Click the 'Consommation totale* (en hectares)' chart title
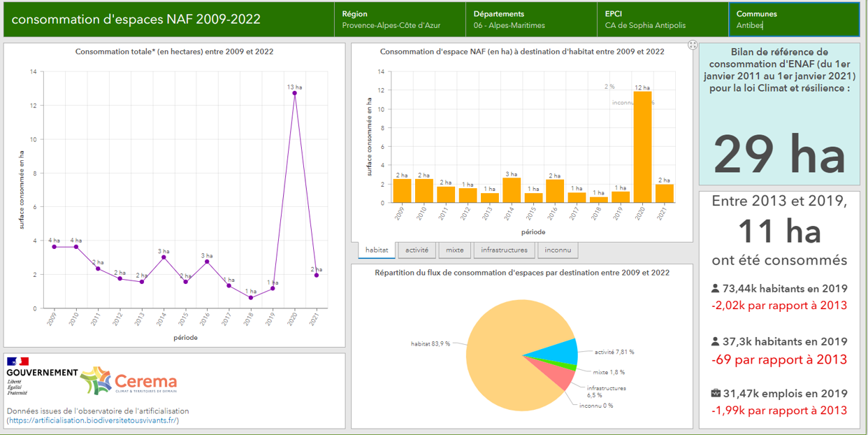This screenshot has height=435, width=868. pyautogui.click(x=174, y=52)
